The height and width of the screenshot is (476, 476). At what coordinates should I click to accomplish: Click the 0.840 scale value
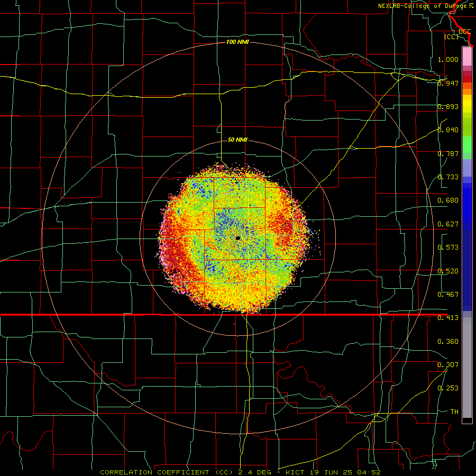pos(448,130)
